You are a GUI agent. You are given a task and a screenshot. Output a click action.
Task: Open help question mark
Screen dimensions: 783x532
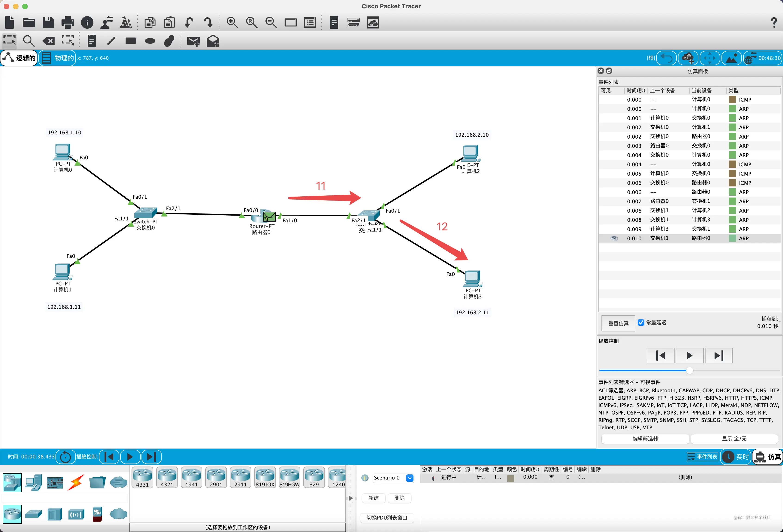pyautogui.click(x=774, y=23)
